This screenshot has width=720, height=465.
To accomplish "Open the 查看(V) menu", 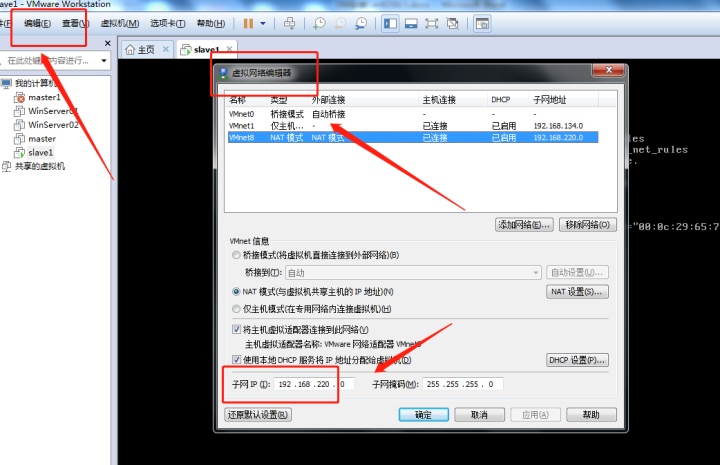I will pos(75,23).
